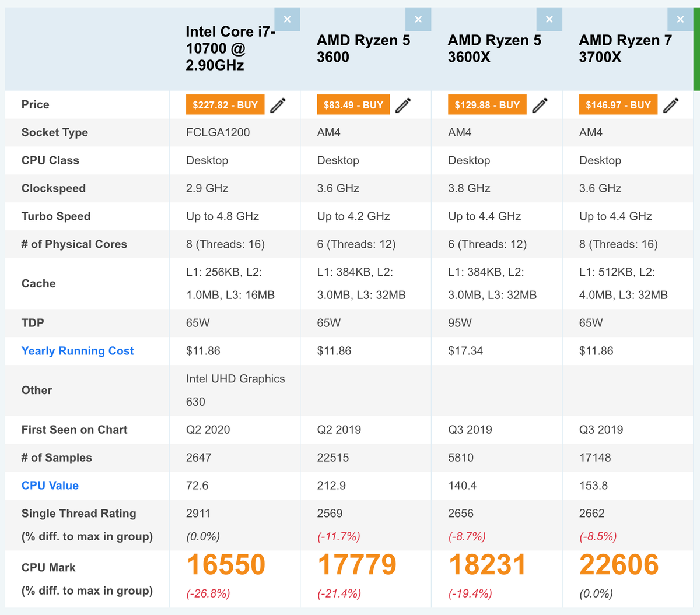Buy the Intel Core i7-10700 for $227.82
This screenshot has width=700, height=615.
pyautogui.click(x=225, y=105)
